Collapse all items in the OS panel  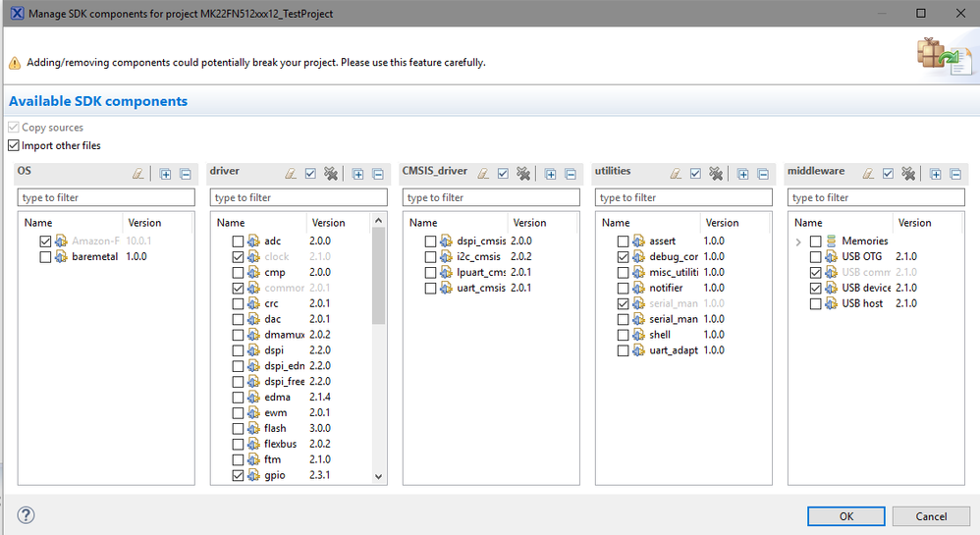[x=185, y=174]
